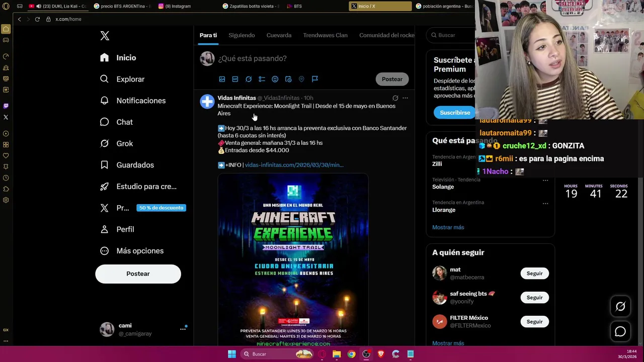Open the Llorange trending topic
Viewport: 644px width, 362px height.
tap(444, 210)
